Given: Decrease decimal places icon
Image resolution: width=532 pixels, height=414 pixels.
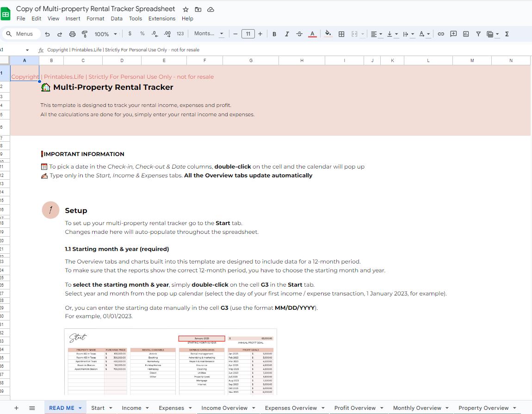Looking at the screenshot, I should 155,34.
